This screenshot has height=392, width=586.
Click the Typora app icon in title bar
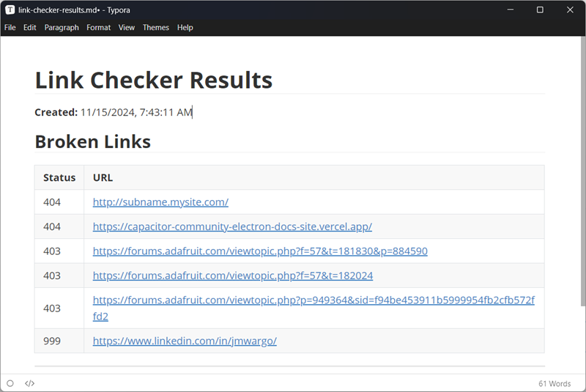tap(10, 10)
